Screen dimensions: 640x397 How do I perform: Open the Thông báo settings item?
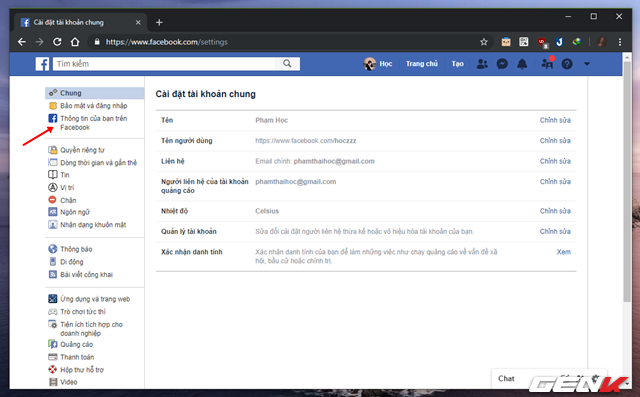pos(76,249)
